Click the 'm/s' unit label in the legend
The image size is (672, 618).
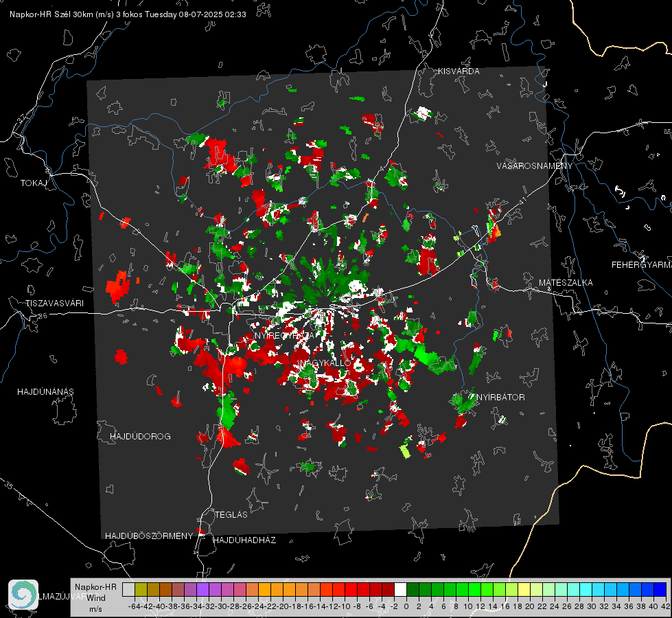click(95, 609)
